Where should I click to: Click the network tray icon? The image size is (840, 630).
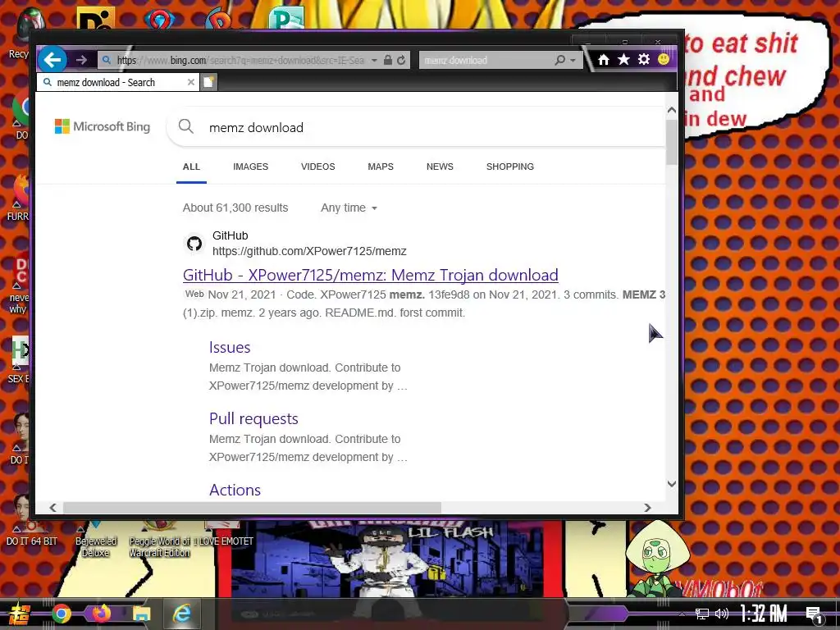click(x=702, y=614)
